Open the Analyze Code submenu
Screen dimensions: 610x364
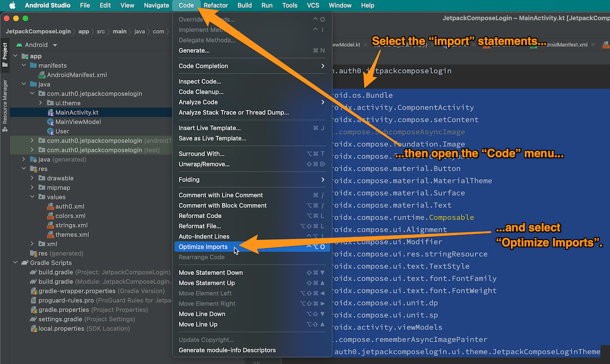pos(252,102)
